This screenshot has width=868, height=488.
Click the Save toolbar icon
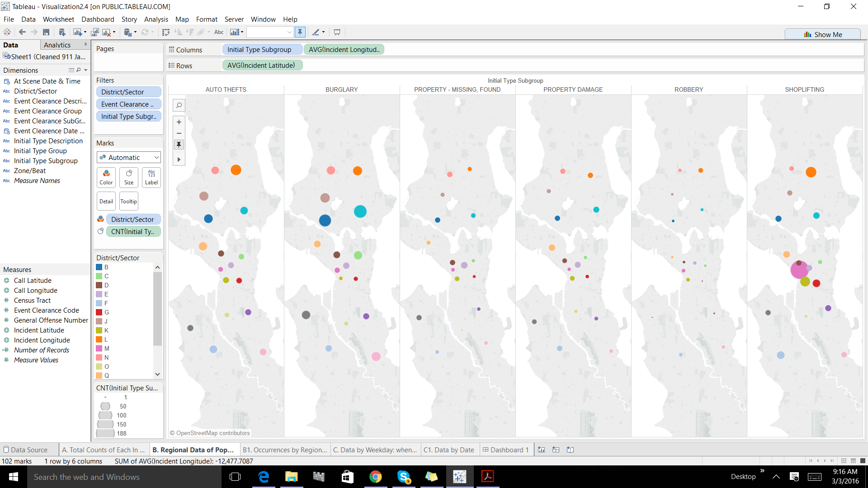tap(46, 32)
